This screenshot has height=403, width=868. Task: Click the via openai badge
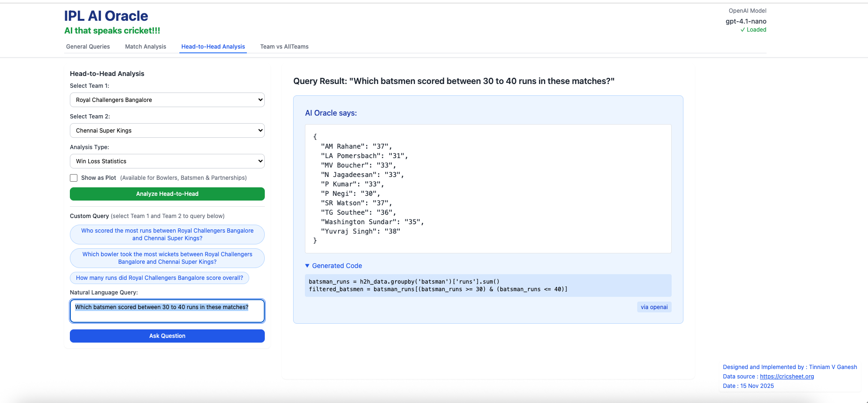tap(654, 307)
